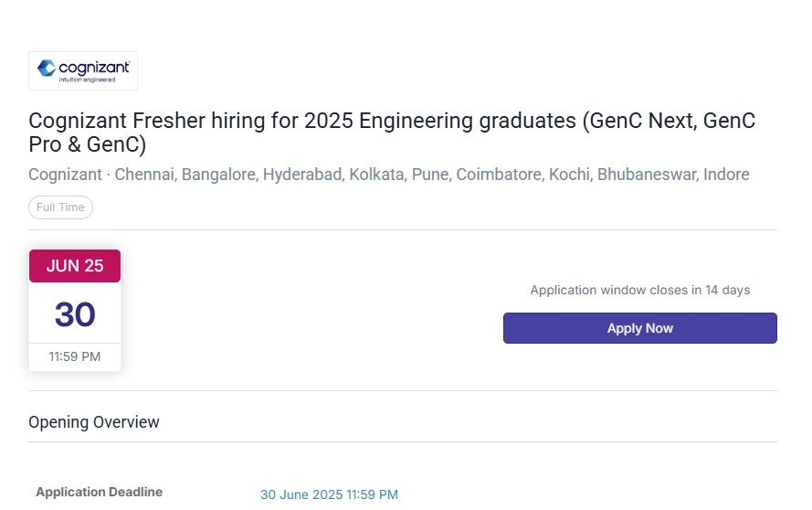Click the Cognizant company name in the subtitle

[65, 175]
